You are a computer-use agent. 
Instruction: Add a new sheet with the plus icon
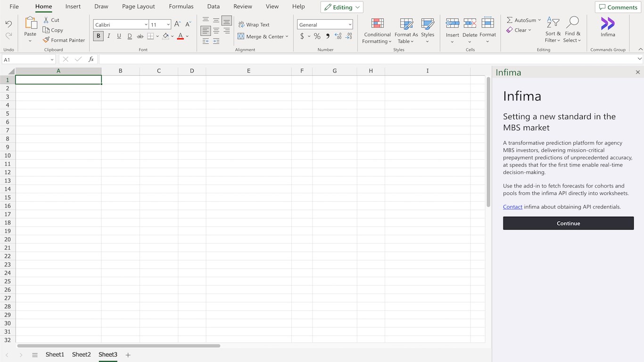[x=128, y=355]
